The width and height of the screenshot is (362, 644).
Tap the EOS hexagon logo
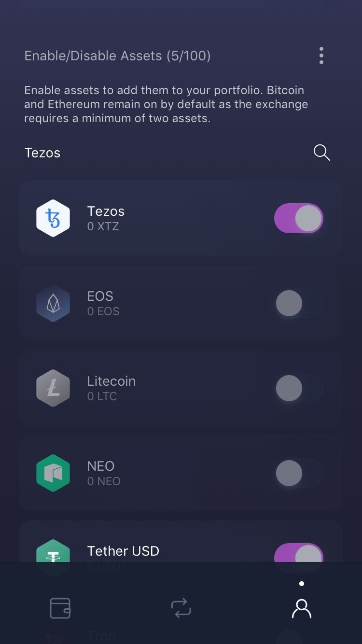pyautogui.click(x=53, y=303)
